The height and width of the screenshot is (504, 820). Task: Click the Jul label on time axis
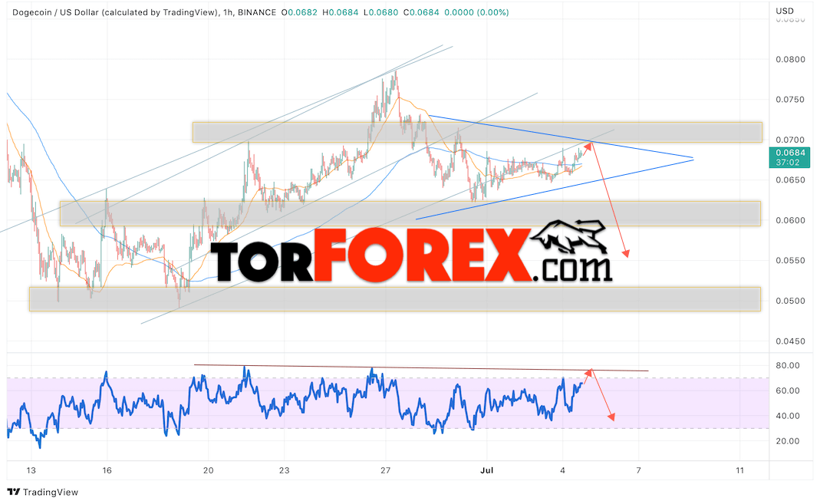point(487,470)
